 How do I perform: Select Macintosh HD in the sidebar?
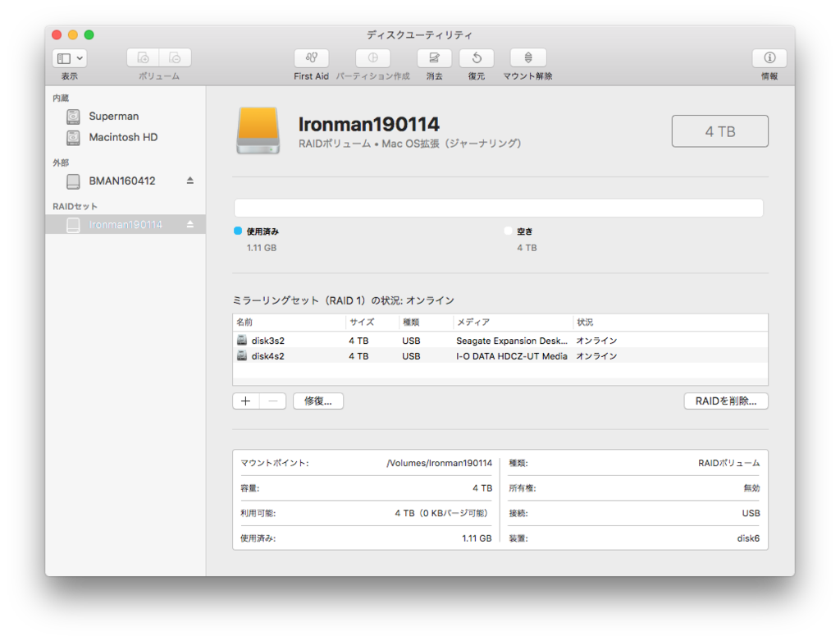(x=126, y=137)
